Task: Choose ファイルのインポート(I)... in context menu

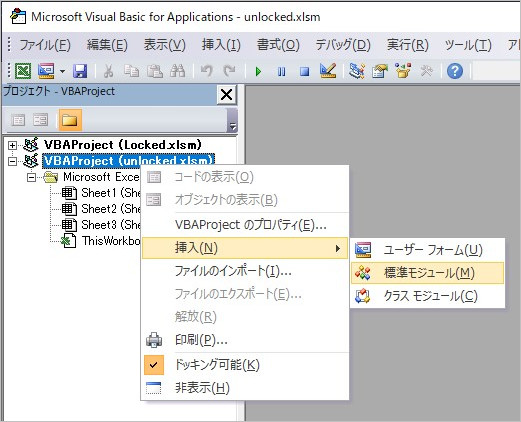Action: 245,271
